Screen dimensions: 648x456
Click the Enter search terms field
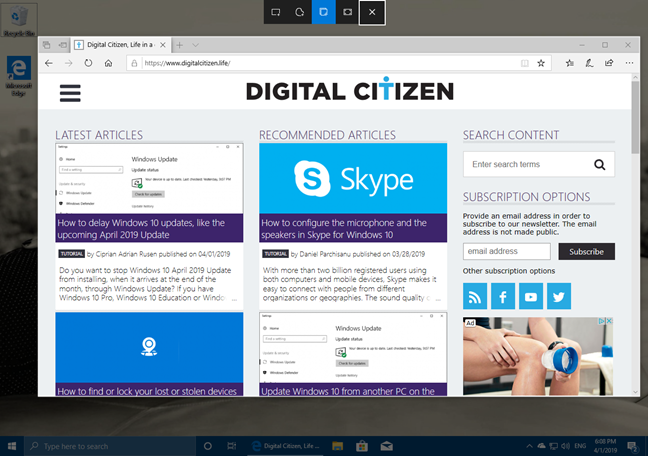coord(528,165)
